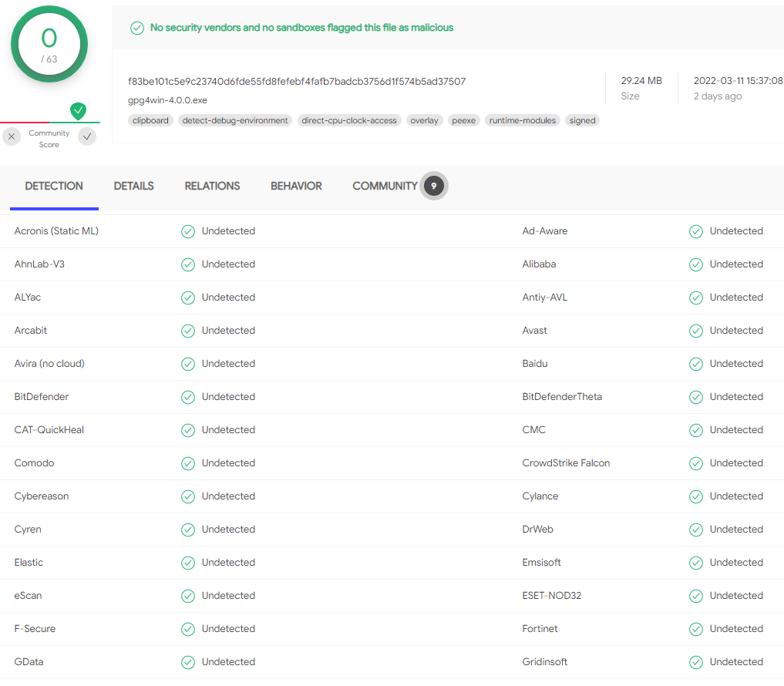Click the Community Score label
The image size is (784, 686).
(49, 139)
